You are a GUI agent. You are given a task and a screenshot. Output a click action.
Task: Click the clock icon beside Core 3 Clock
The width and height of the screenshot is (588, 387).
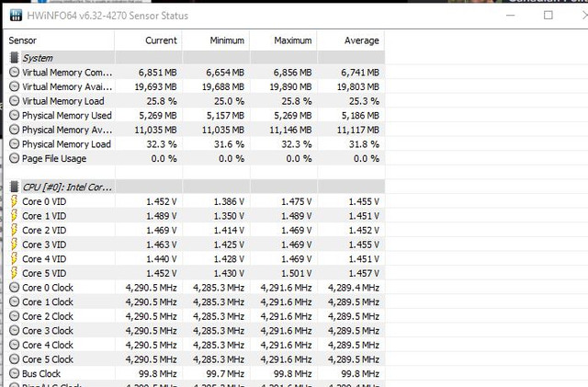click(15, 331)
